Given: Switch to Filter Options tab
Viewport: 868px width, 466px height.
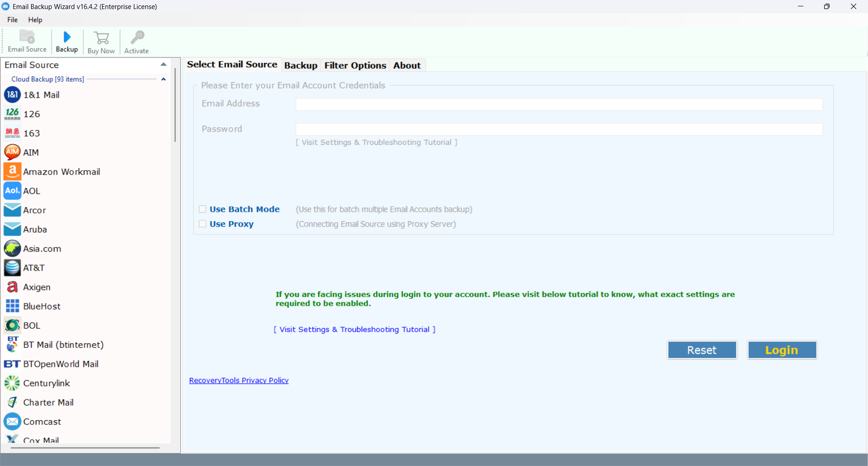Looking at the screenshot, I should pyautogui.click(x=355, y=65).
